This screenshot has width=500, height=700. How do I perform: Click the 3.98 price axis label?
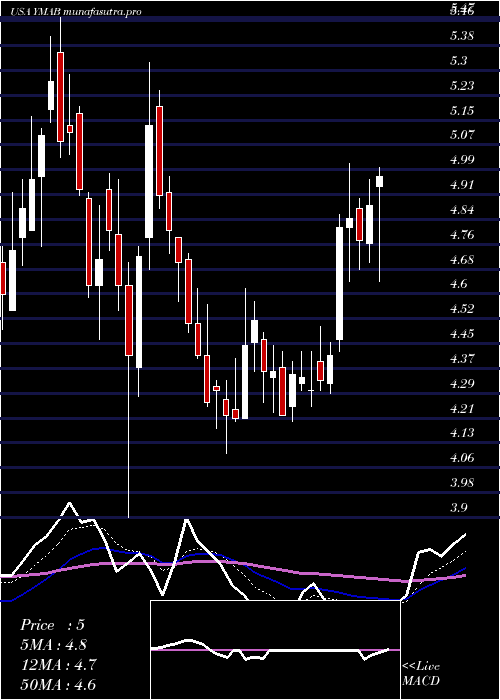(462, 483)
